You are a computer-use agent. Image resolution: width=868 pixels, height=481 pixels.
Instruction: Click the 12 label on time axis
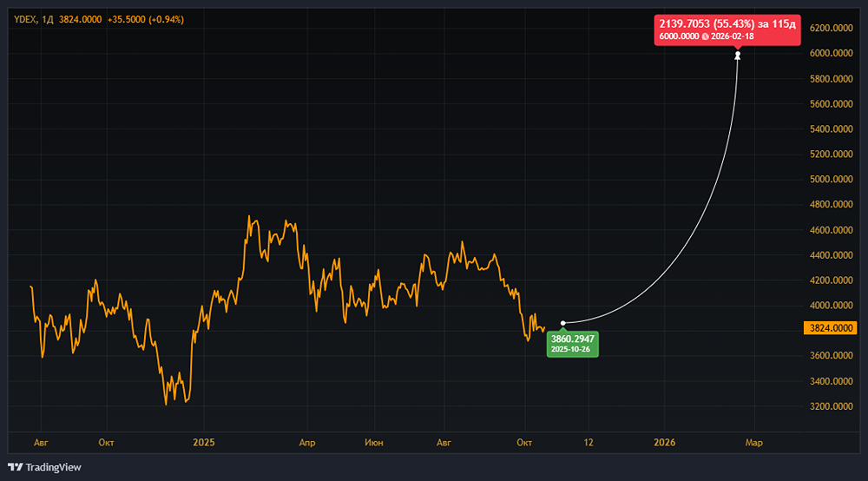click(x=589, y=443)
